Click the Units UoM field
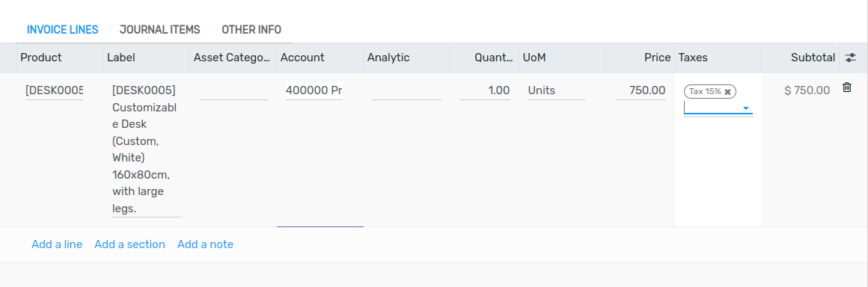Screen dimensions: 868x287 click(x=556, y=90)
